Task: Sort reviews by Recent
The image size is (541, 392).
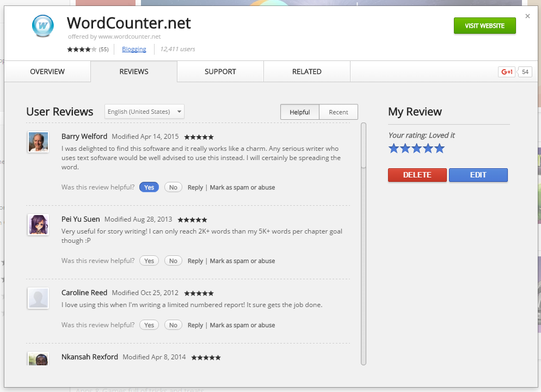Action: [339, 112]
